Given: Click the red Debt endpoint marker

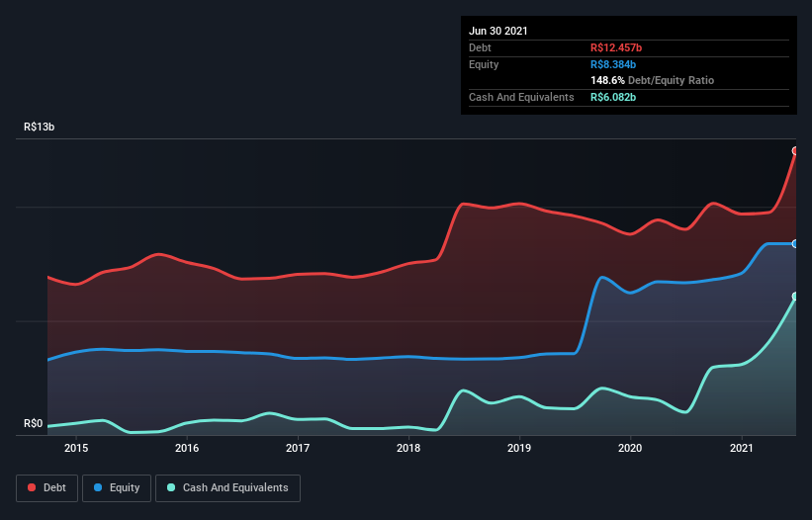Looking at the screenshot, I should pos(795,151).
